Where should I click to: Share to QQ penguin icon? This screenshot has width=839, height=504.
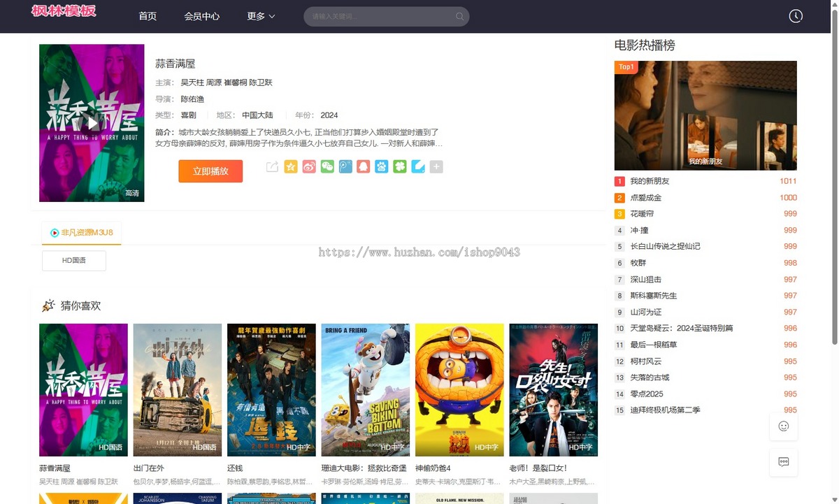pyautogui.click(x=364, y=167)
